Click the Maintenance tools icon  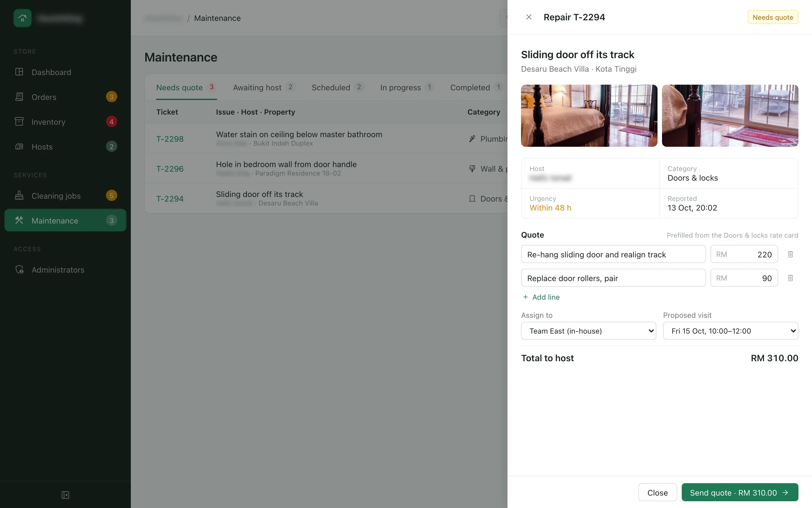click(x=19, y=220)
